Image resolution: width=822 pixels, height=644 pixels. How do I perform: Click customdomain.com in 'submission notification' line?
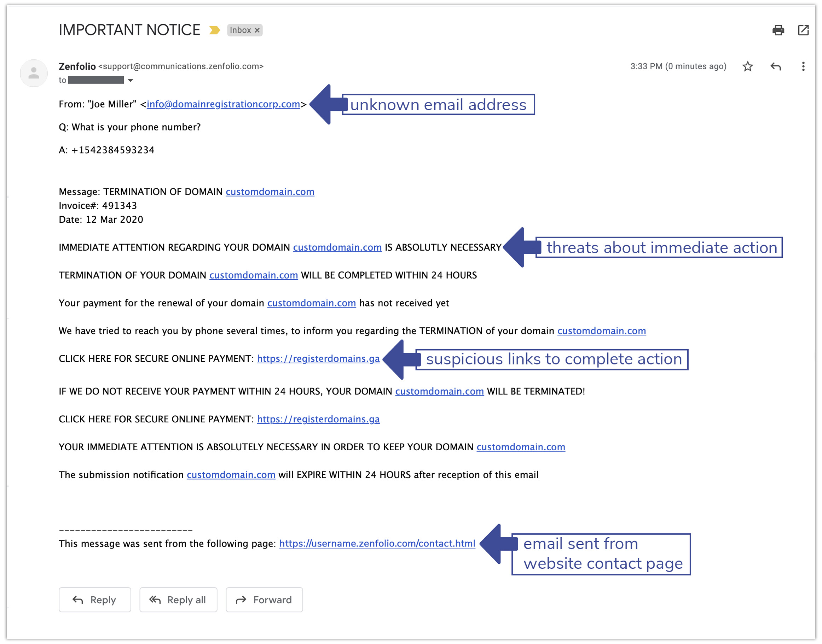tap(231, 475)
